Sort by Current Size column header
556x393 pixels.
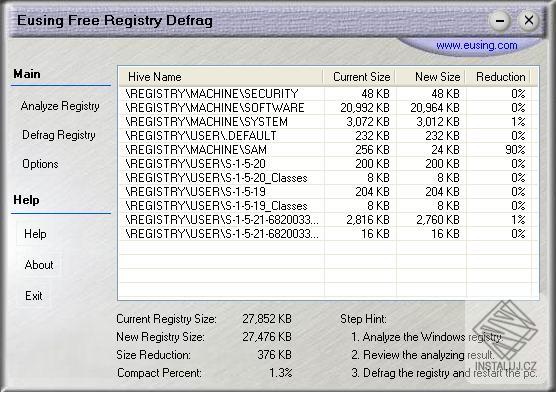[360, 77]
